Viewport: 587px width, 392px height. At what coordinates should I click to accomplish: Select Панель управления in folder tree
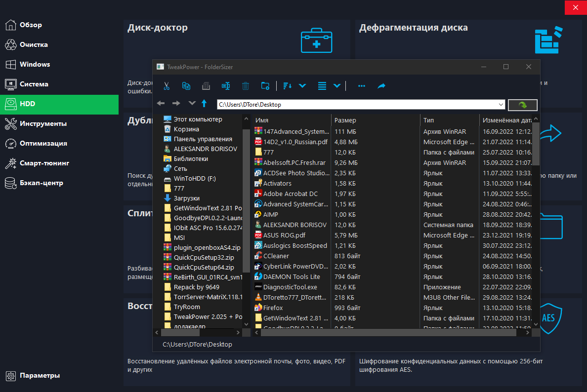pyautogui.click(x=203, y=139)
